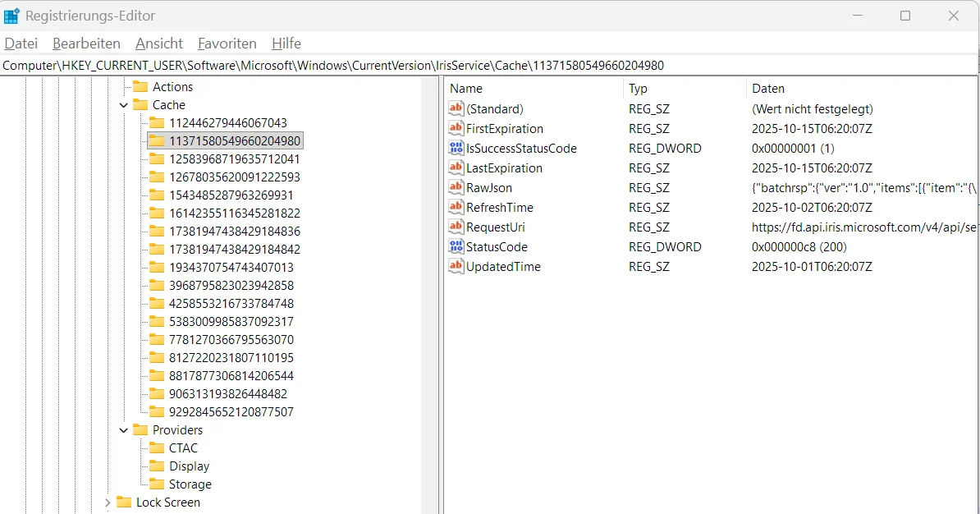980x514 pixels.
Task: Collapse the Cache tree node
Action: pos(124,105)
